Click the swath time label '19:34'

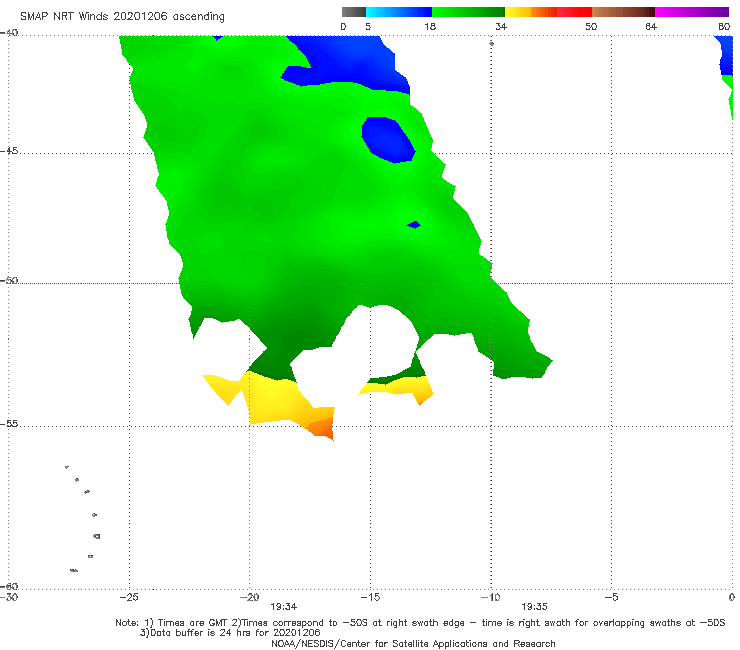click(283, 607)
